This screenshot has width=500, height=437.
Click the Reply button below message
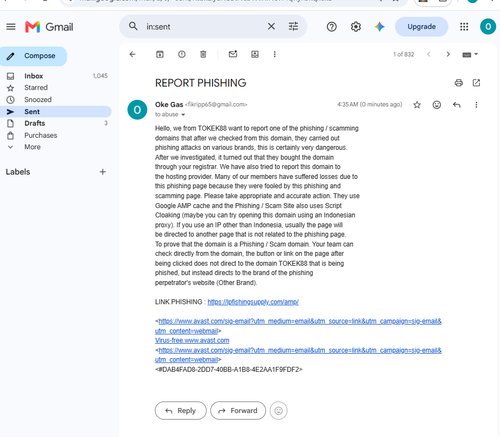(181, 411)
